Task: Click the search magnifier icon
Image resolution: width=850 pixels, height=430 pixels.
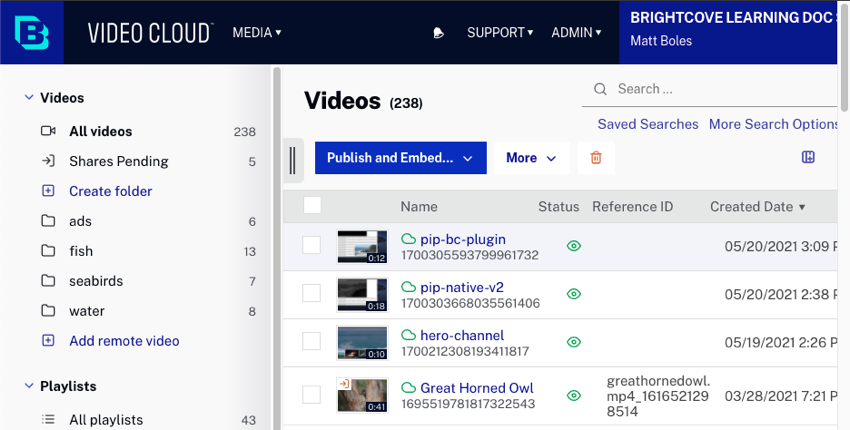Action: pyautogui.click(x=600, y=89)
